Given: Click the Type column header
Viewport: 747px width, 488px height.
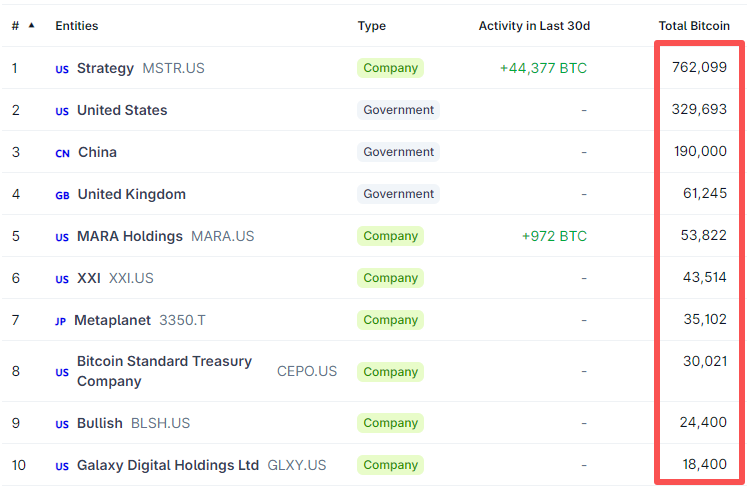Looking at the screenshot, I should [x=372, y=26].
